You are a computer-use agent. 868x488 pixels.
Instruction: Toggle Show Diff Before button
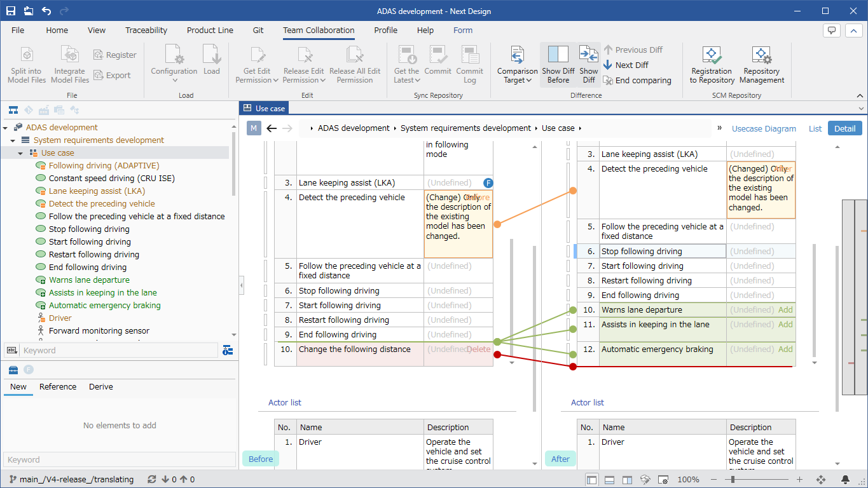[558, 64]
